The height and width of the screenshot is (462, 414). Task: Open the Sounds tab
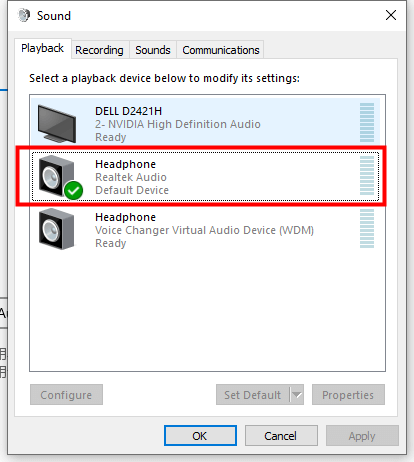point(153,50)
